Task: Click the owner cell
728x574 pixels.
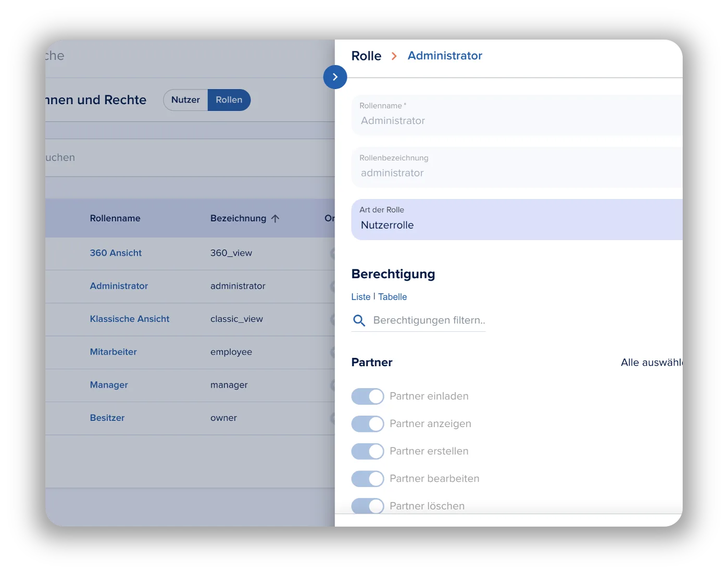Action: coord(223,418)
